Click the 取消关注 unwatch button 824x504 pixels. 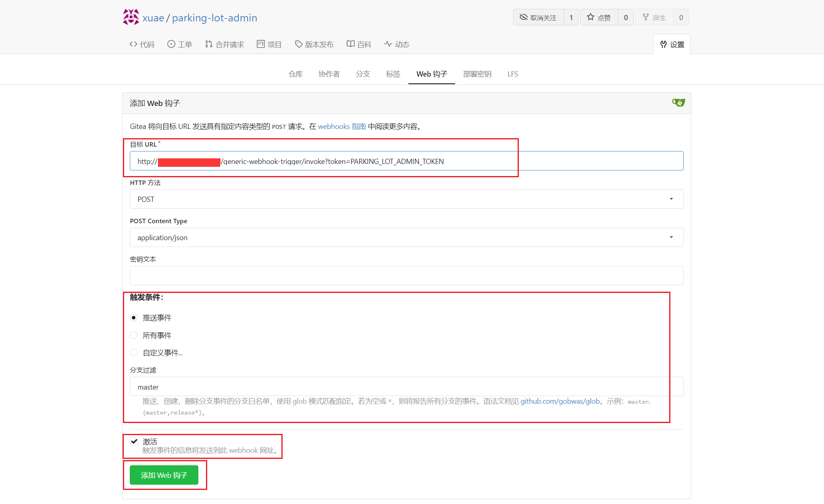point(539,17)
